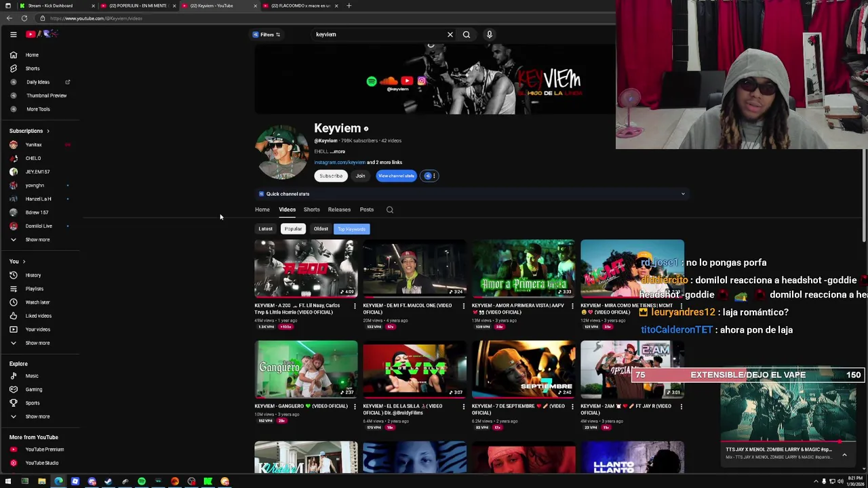The height and width of the screenshot is (488, 868).
Task: Open Music in the Explore section
Action: click(32, 376)
